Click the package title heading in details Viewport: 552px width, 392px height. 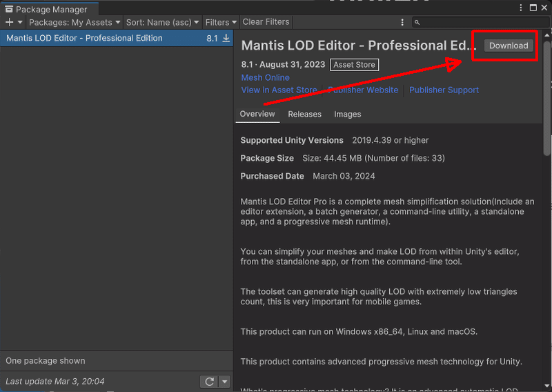[x=358, y=46]
